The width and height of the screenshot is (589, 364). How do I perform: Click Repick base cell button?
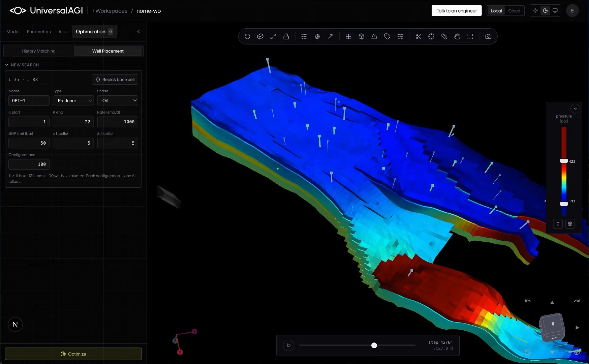coord(115,80)
